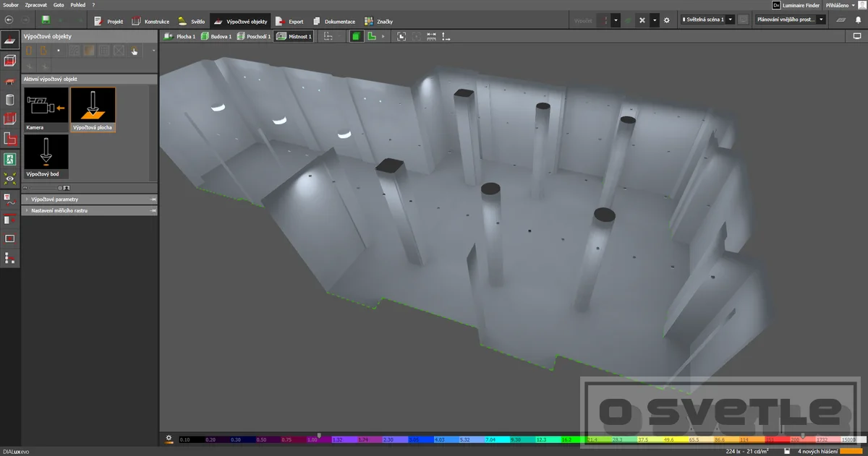Open the Zpracovat menu
The width and height of the screenshot is (868, 456).
point(35,4)
